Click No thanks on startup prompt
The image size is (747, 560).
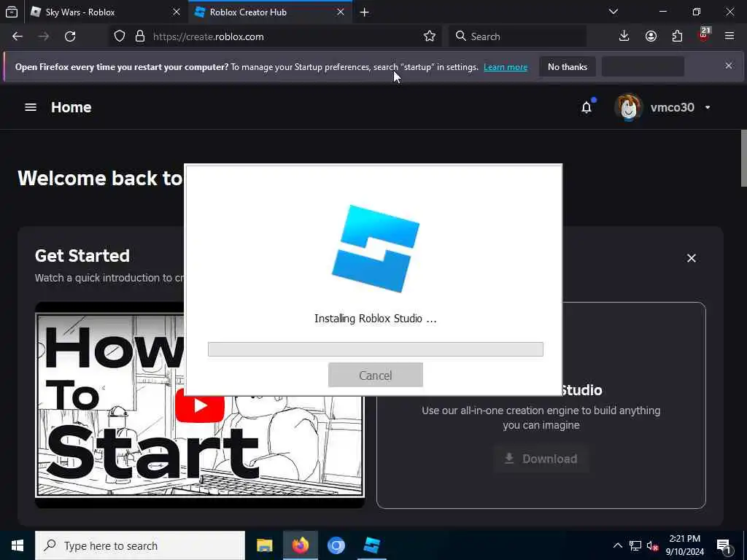568,67
